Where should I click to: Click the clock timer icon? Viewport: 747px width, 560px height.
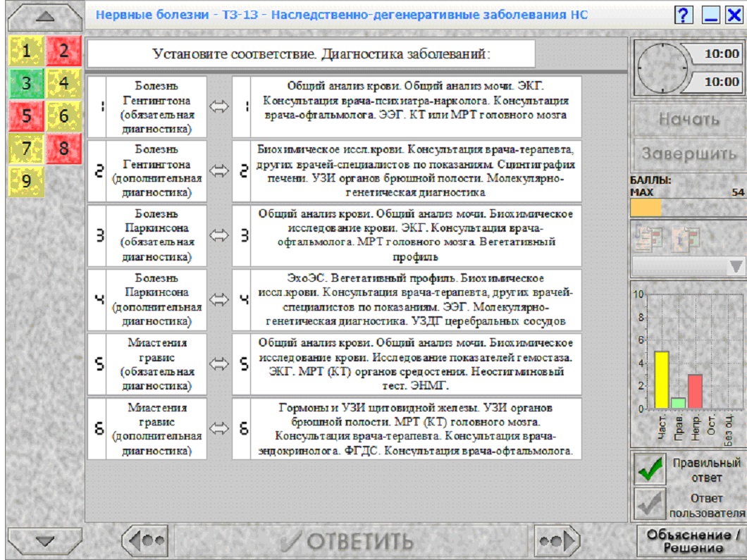coord(662,68)
